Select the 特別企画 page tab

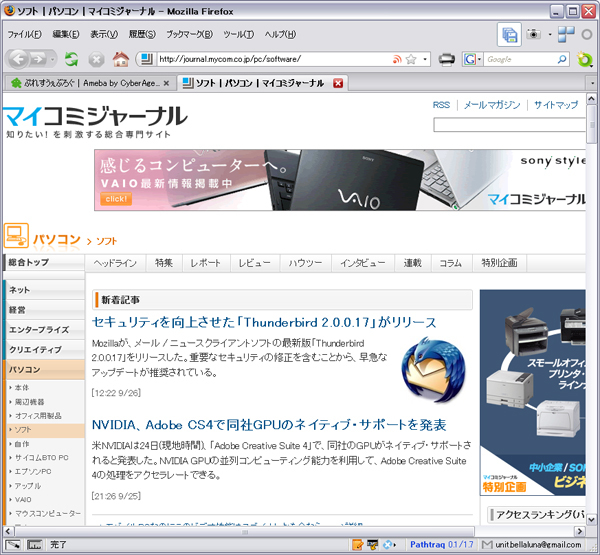point(499,263)
